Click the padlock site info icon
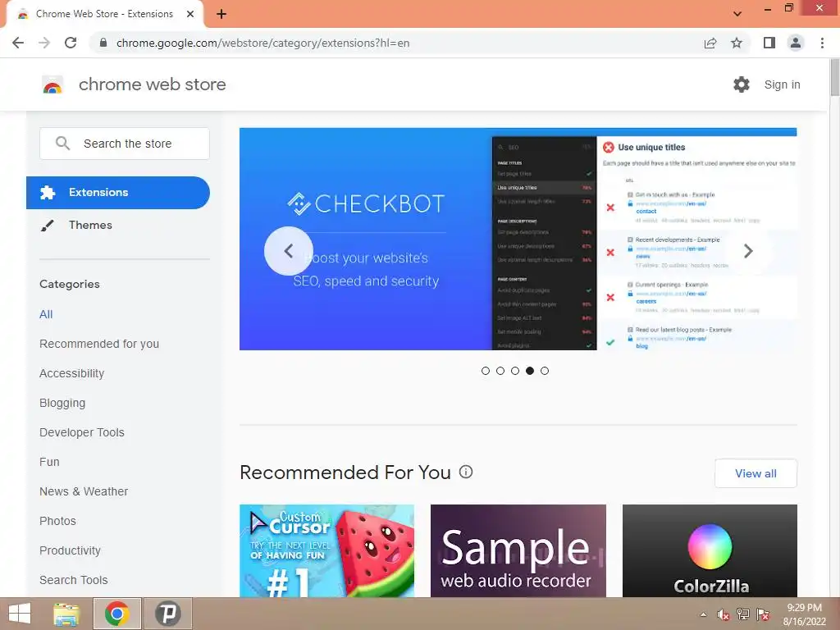 coord(103,43)
